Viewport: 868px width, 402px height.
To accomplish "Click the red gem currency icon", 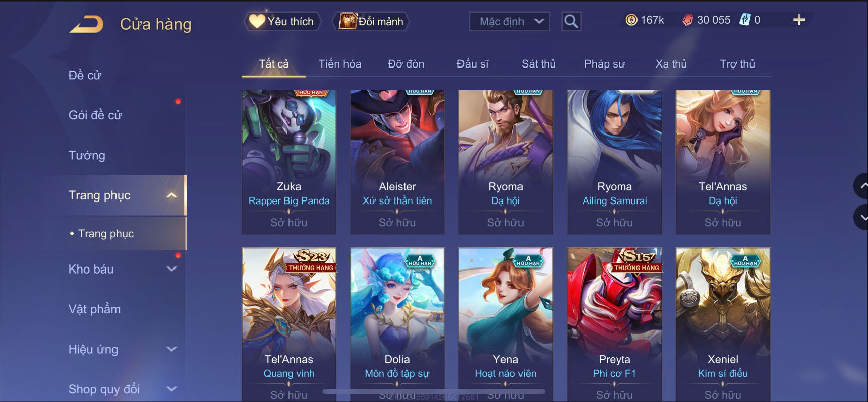I will click(687, 20).
